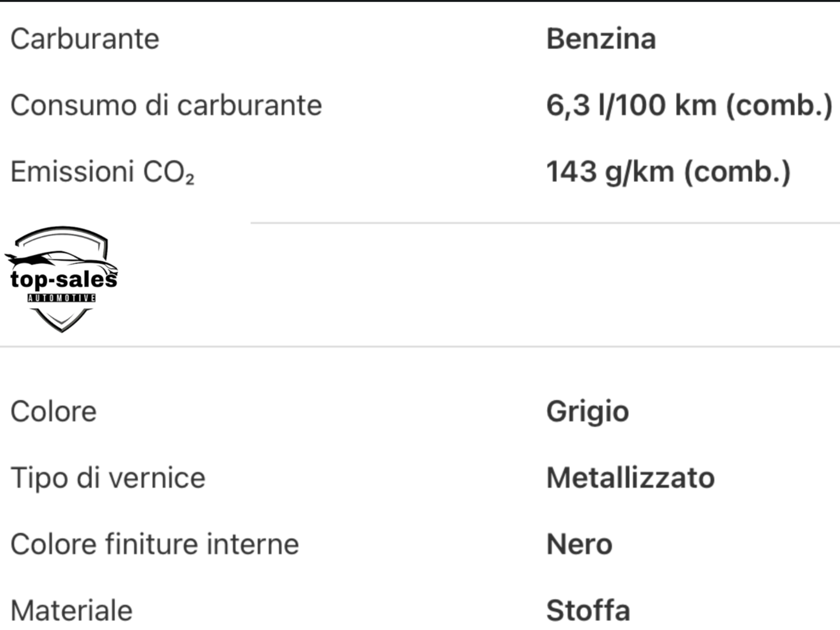
Task: Click the divider line below Emissioni CO₂
Action: (545, 223)
